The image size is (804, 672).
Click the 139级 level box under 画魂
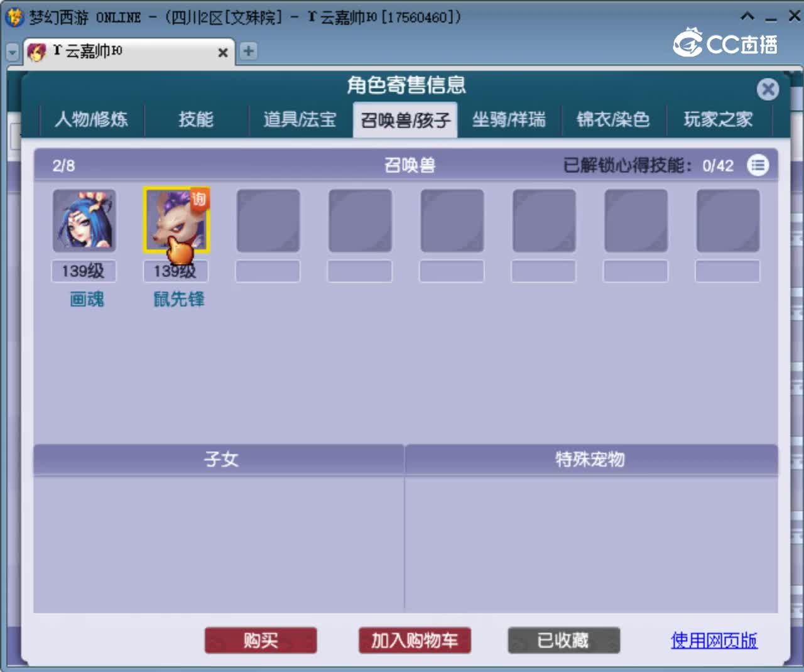(x=84, y=271)
